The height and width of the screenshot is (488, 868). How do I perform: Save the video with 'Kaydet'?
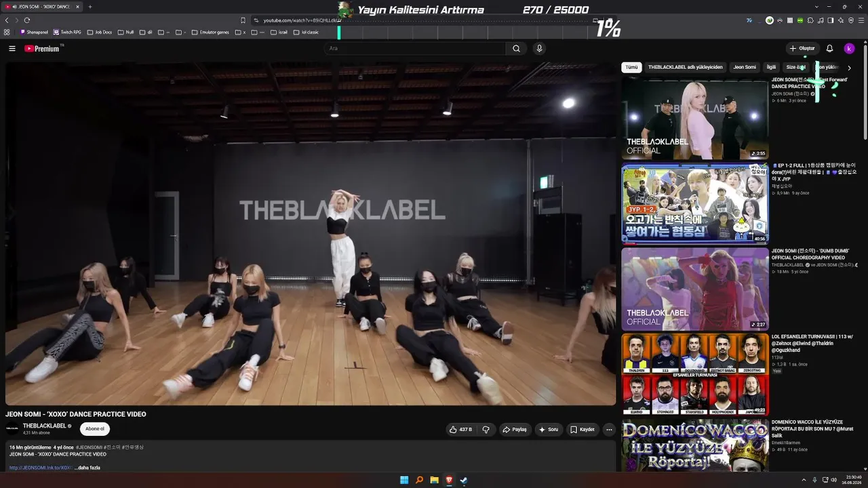583,429
